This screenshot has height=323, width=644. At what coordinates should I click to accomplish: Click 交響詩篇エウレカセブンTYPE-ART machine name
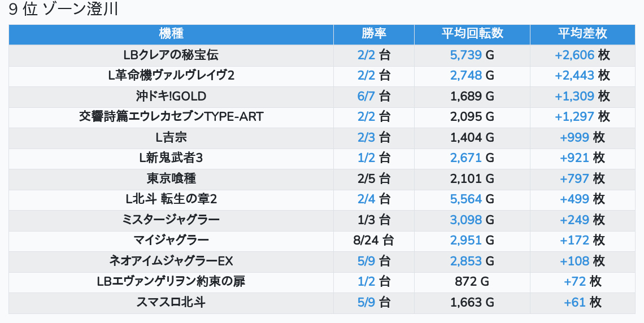coord(171,117)
